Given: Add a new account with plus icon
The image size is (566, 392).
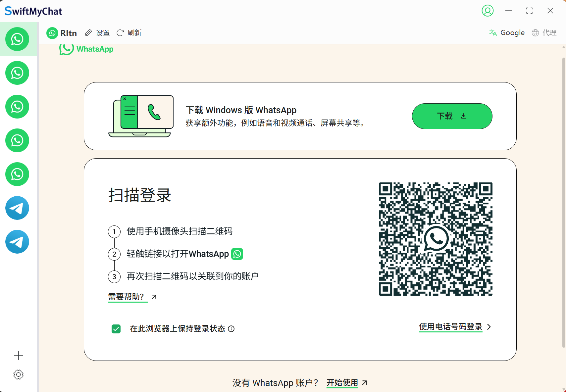Looking at the screenshot, I should point(19,356).
